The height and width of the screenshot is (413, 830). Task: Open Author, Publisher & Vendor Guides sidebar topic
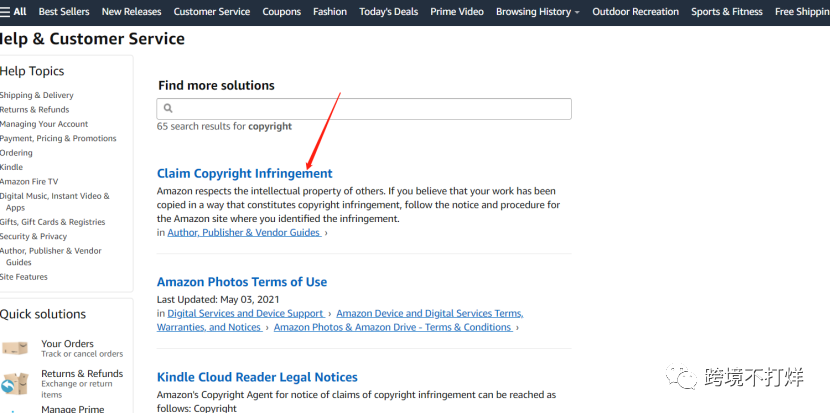51,256
